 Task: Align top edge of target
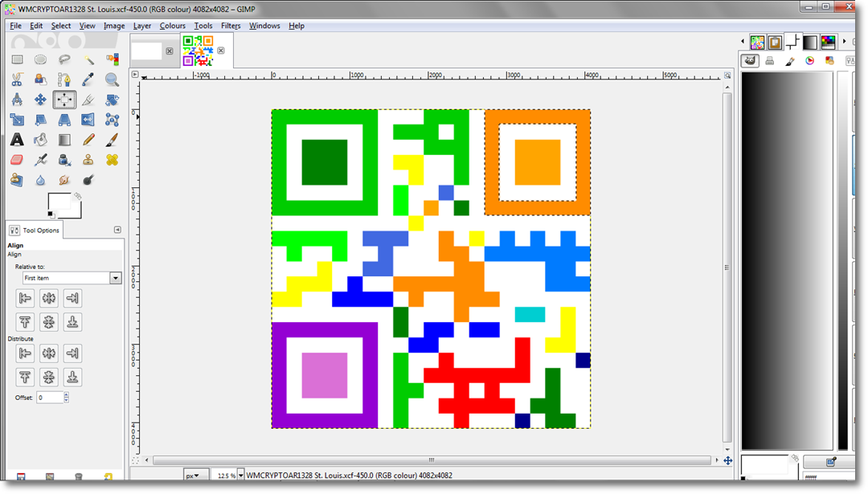pos(25,322)
